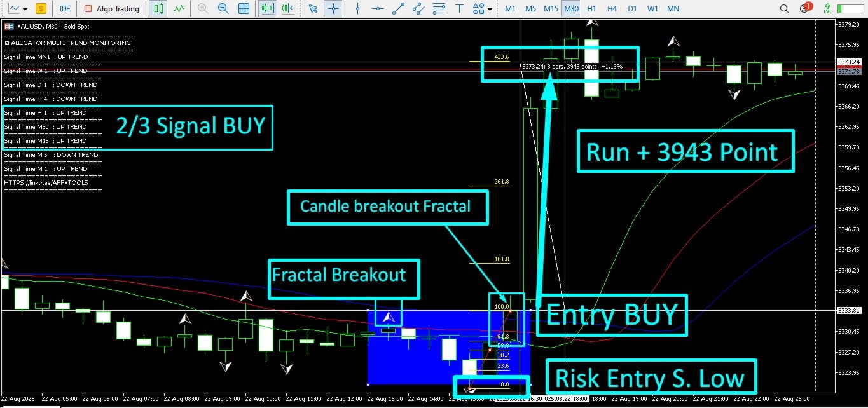Switch timeframe to D1

pos(632,9)
